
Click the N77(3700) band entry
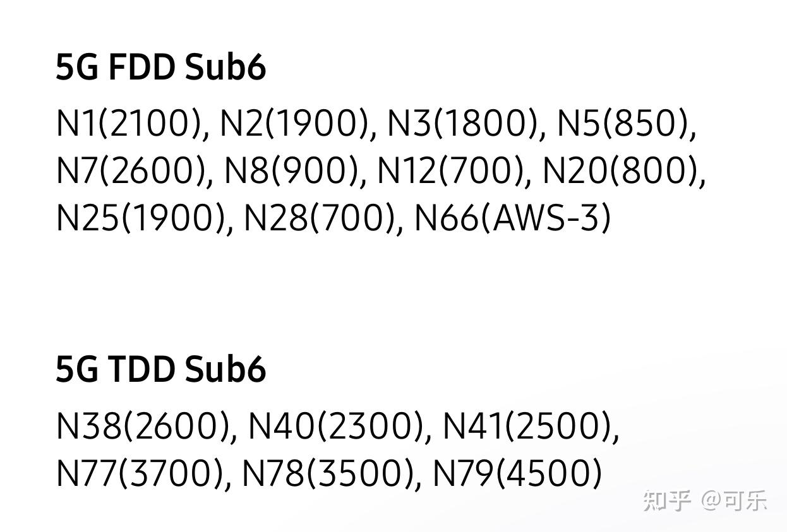(140, 473)
